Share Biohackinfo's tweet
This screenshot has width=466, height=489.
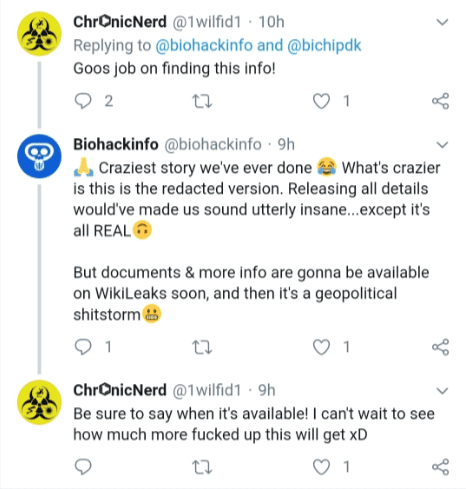441,347
